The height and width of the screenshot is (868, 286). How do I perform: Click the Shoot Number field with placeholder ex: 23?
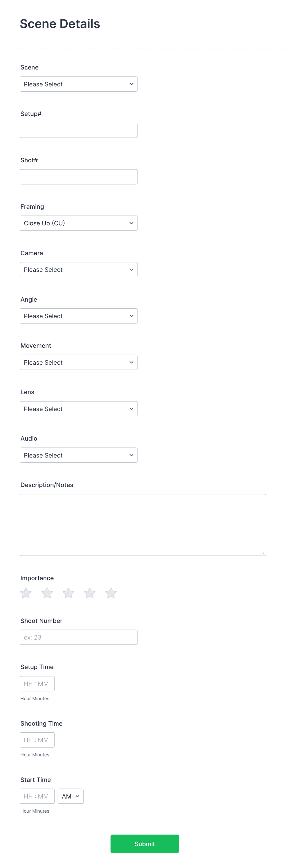point(78,637)
